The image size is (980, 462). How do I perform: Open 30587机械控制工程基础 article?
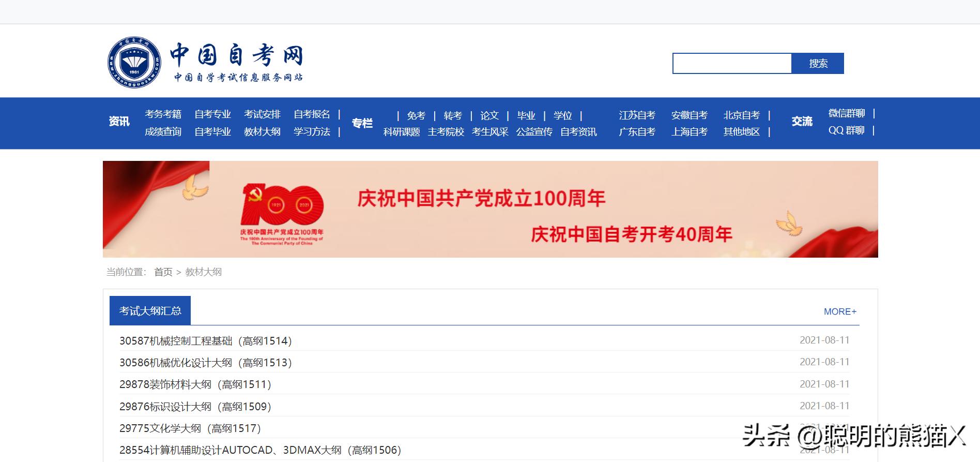(x=206, y=341)
